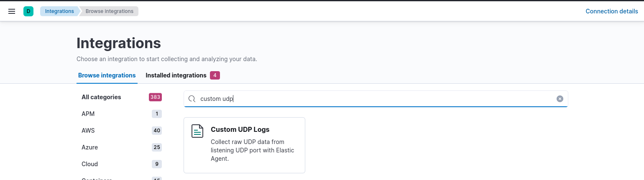Image resolution: width=644 pixels, height=180 pixels.
Task: Click the Custom UDP Logs document icon
Action: coord(197,131)
